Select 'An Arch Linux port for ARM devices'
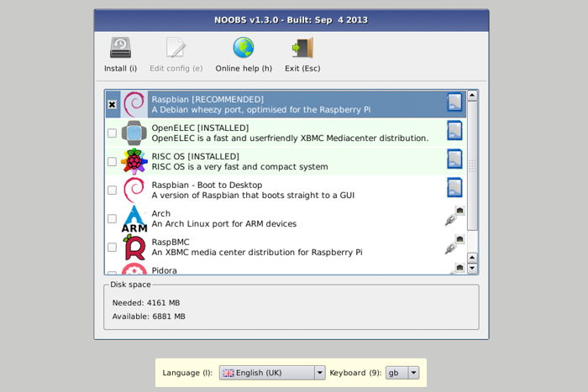 click(224, 224)
